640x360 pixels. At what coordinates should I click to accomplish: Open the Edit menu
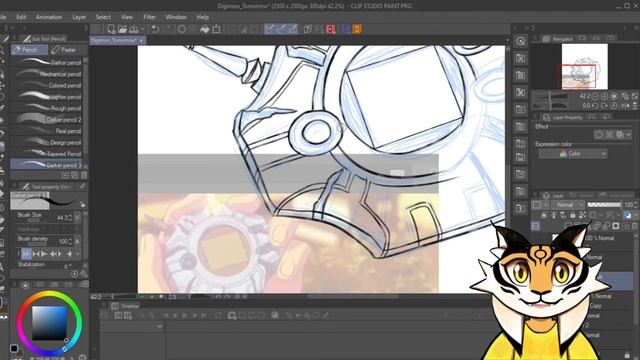(21, 17)
